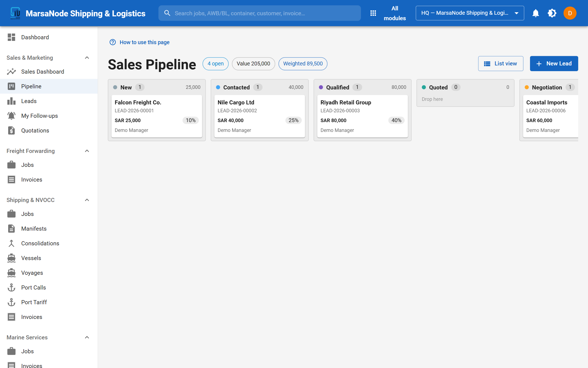Open Voyages menu item
The width and height of the screenshot is (588, 368).
coord(49,273)
